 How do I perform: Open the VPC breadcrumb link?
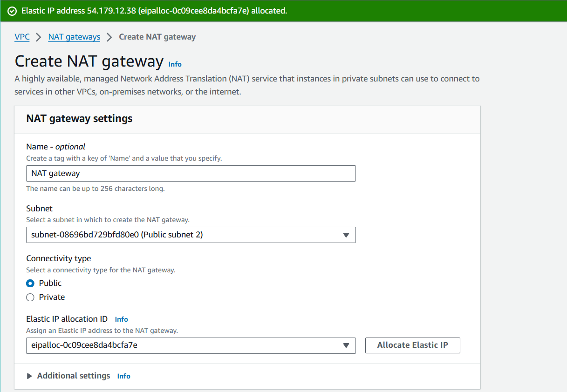click(22, 37)
